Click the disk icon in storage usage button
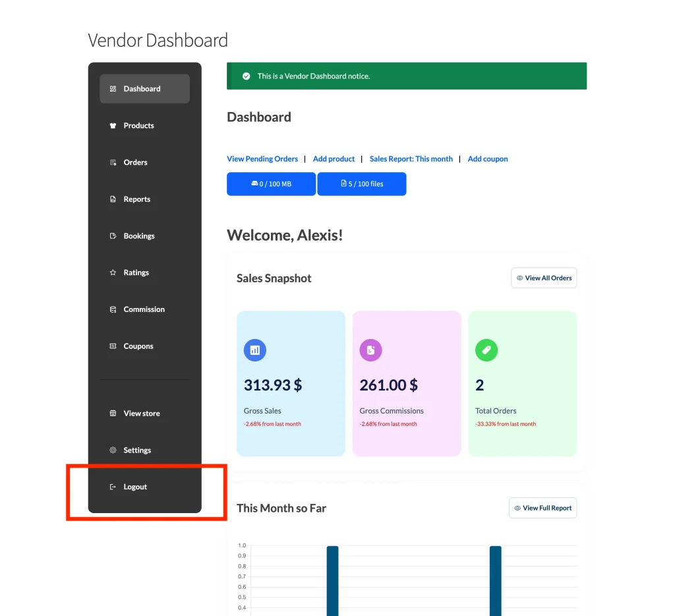The width and height of the screenshot is (675, 616). [x=254, y=183]
